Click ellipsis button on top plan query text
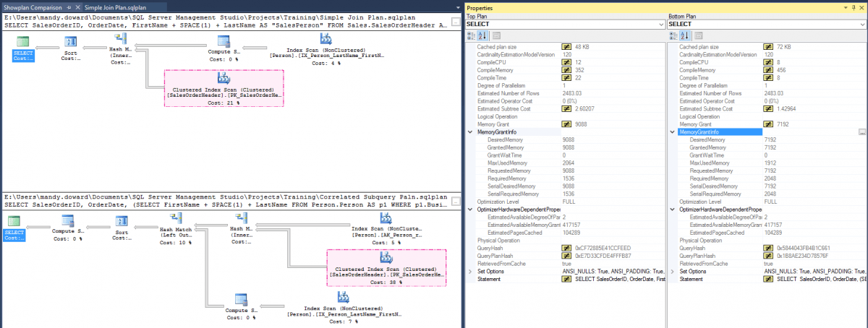This screenshot has height=328, width=868. 455,22
